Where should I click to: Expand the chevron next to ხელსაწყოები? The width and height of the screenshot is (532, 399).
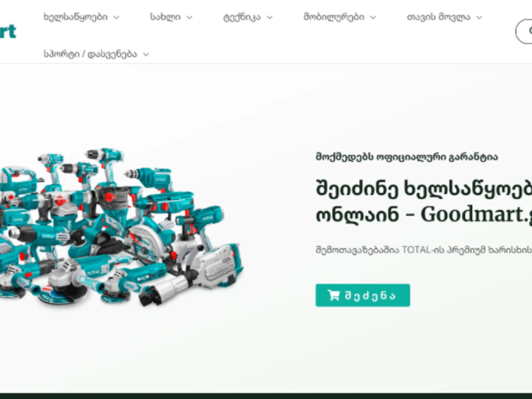tap(116, 17)
